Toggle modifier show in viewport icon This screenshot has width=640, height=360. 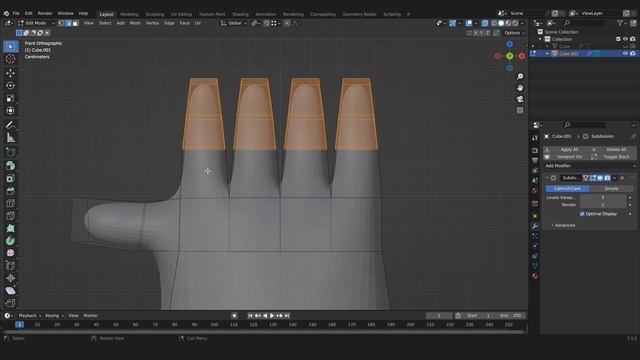point(600,178)
